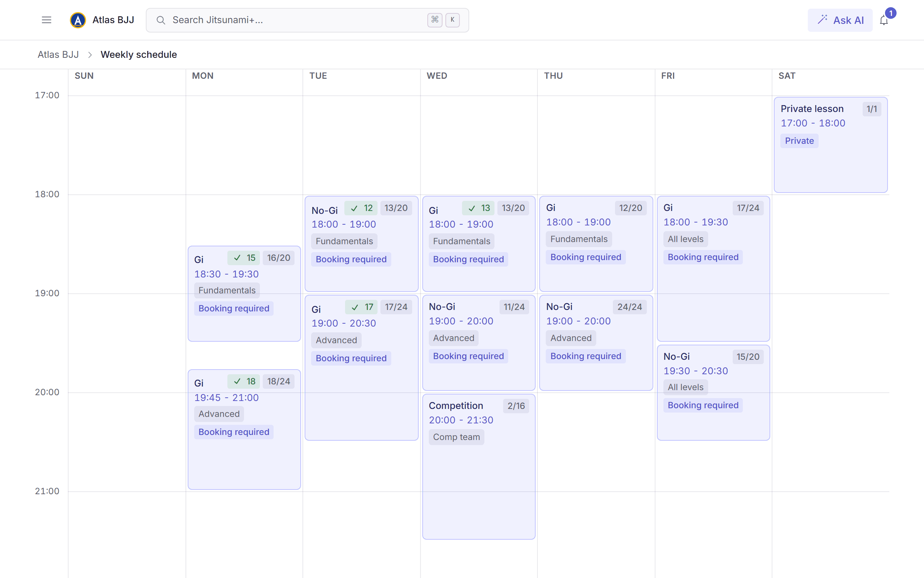The height and width of the screenshot is (578, 924).
Task: Click the Command key shortcut hint
Action: [x=435, y=20]
